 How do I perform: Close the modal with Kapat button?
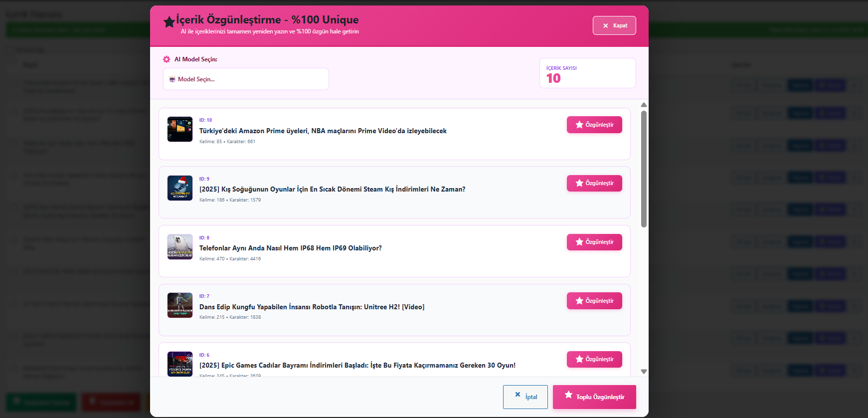614,25
